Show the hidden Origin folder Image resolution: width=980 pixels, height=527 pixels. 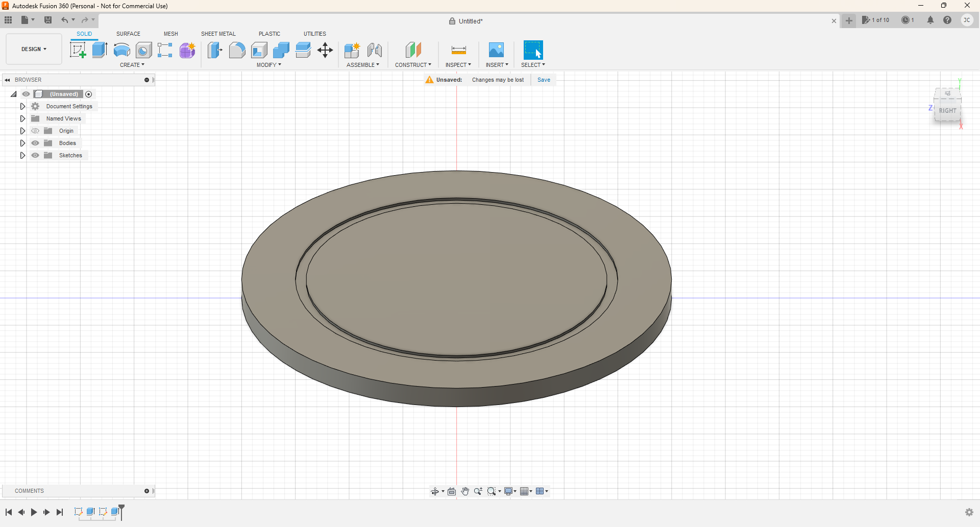(35, 131)
